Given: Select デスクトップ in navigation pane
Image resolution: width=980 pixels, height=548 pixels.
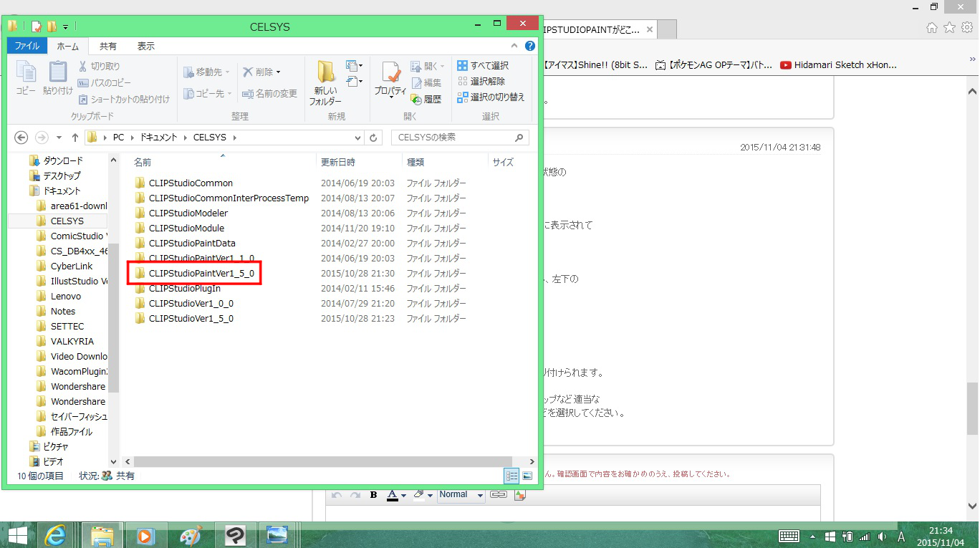Looking at the screenshot, I should click(62, 176).
